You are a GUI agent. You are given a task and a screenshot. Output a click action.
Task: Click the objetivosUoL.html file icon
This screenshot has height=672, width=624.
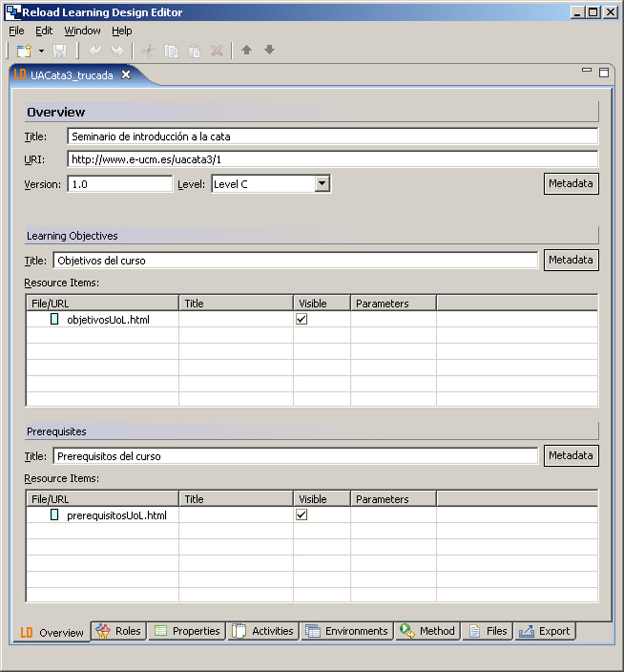click(x=54, y=319)
